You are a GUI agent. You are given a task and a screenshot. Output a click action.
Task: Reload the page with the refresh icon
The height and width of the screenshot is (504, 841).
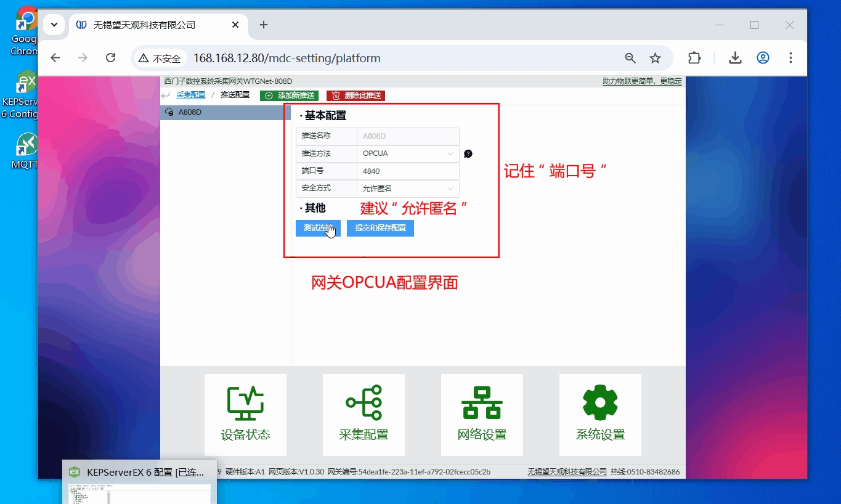pyautogui.click(x=111, y=58)
